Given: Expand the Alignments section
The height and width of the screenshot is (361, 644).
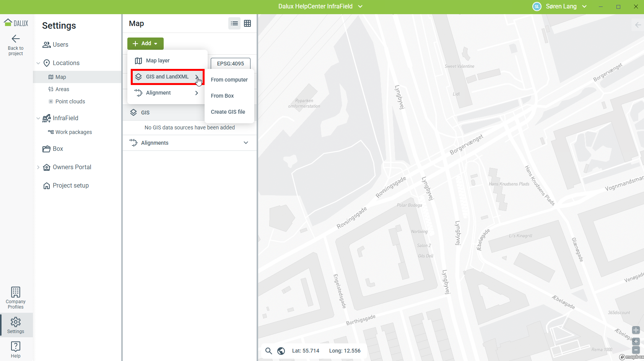Looking at the screenshot, I should coord(246,143).
